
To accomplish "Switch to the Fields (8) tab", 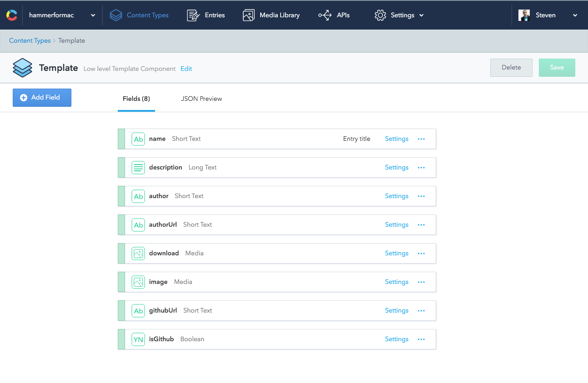I will [136, 99].
